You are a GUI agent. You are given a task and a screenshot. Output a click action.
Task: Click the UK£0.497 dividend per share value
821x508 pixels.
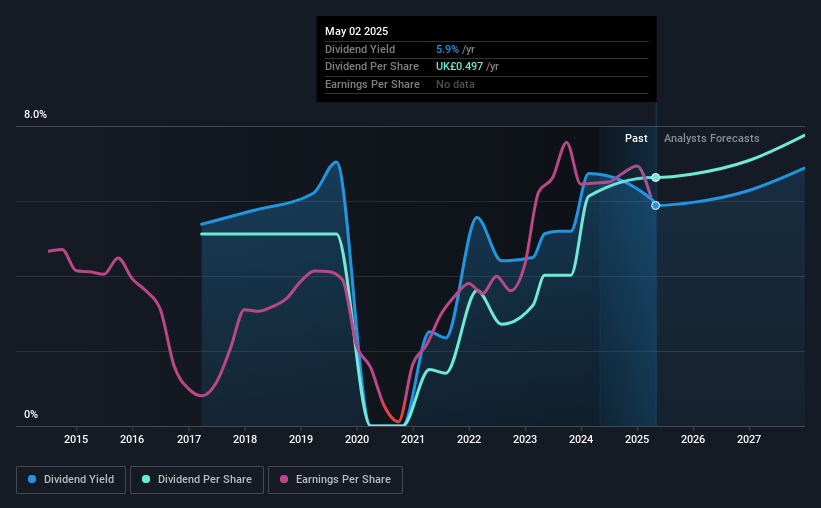[459, 67]
